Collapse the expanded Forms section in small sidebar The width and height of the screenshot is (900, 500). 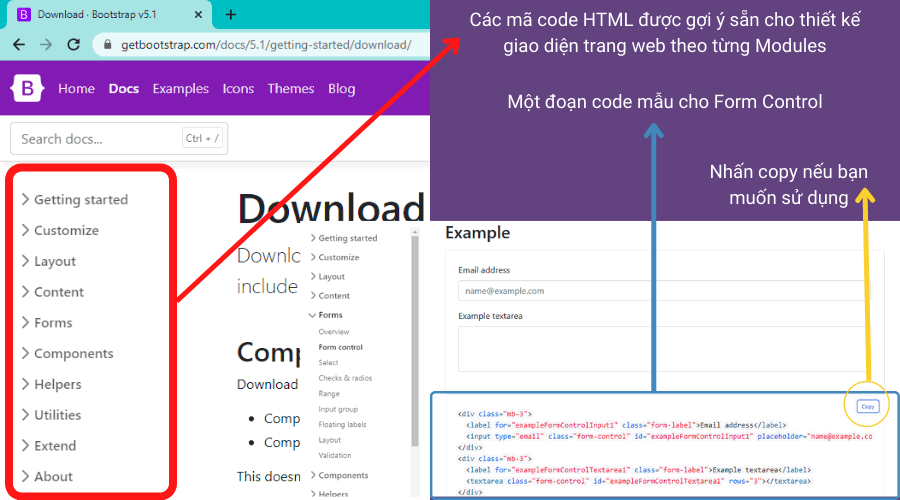pyautogui.click(x=326, y=315)
